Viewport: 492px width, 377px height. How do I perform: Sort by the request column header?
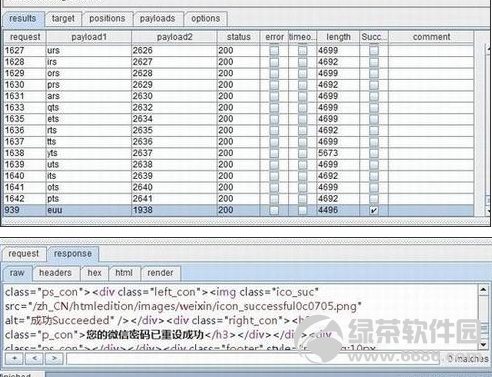coord(25,37)
